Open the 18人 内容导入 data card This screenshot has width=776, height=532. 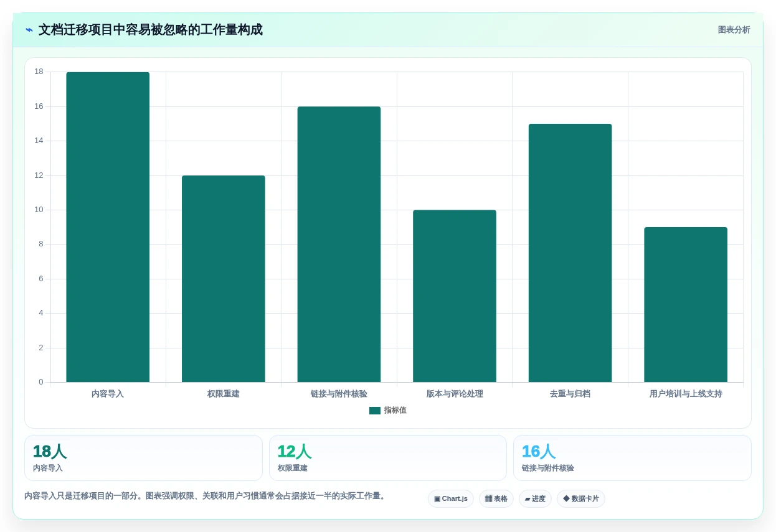[x=143, y=458]
